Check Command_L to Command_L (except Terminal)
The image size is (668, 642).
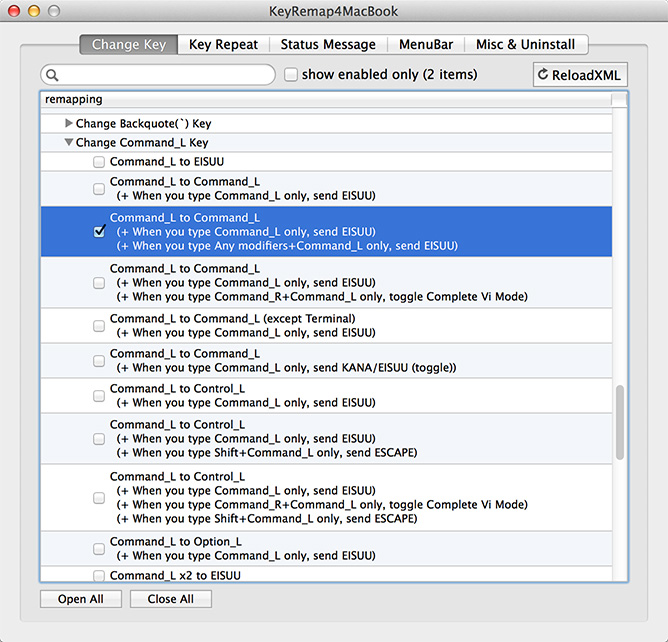click(x=99, y=326)
